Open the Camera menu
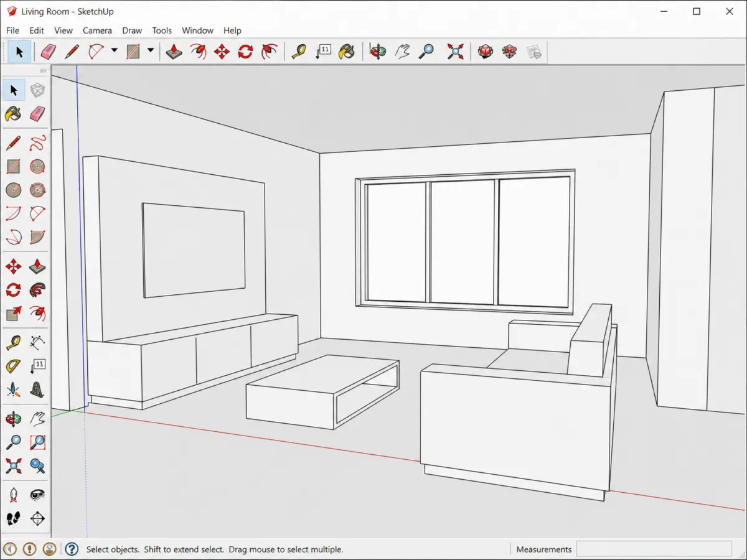This screenshot has width=747, height=560. click(x=97, y=30)
